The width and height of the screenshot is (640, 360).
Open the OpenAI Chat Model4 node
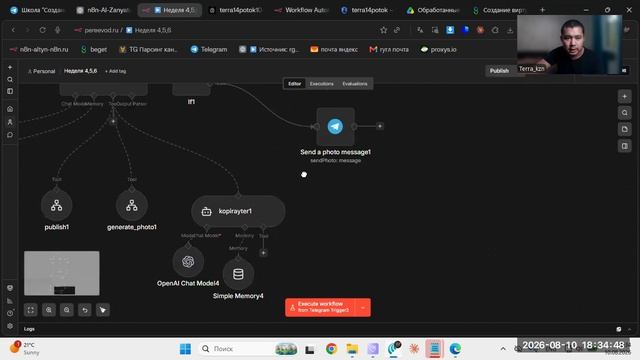[x=188, y=262]
